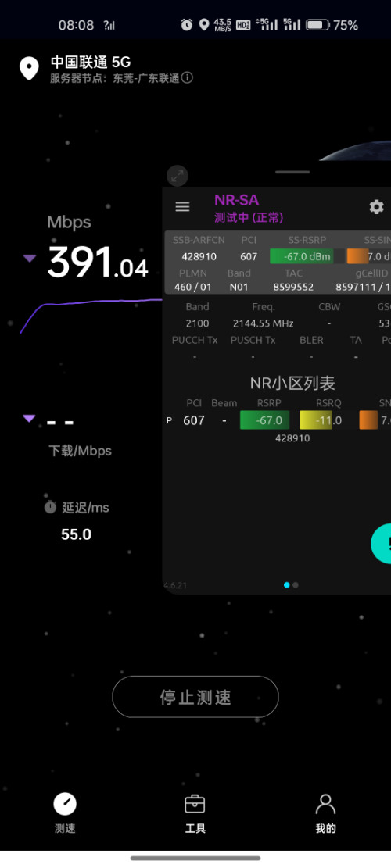Select PCI 607 cell row

(x=278, y=420)
